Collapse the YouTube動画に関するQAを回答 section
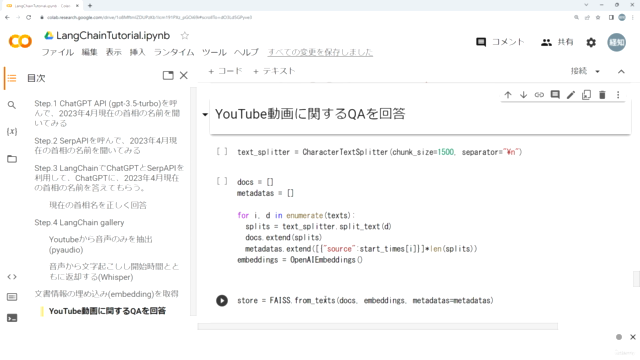The height and width of the screenshot is (360, 640). [x=205, y=115]
